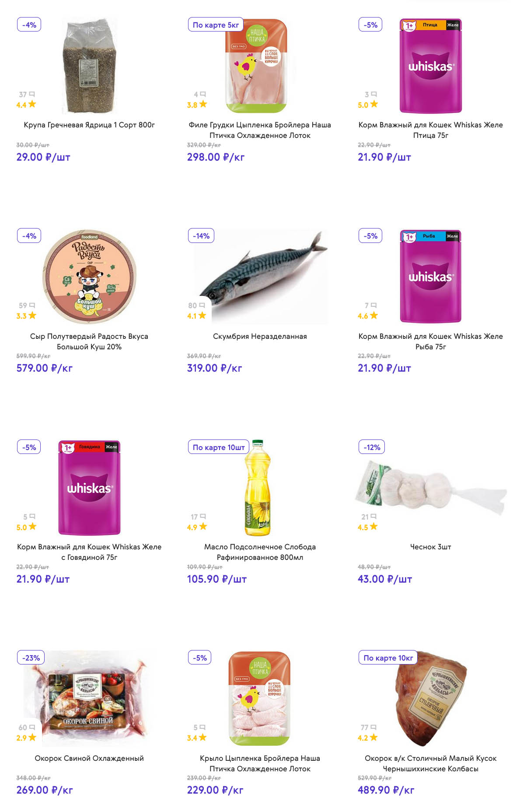
Task: Click the 489.90 ₽/кг price
Action: coord(386,790)
